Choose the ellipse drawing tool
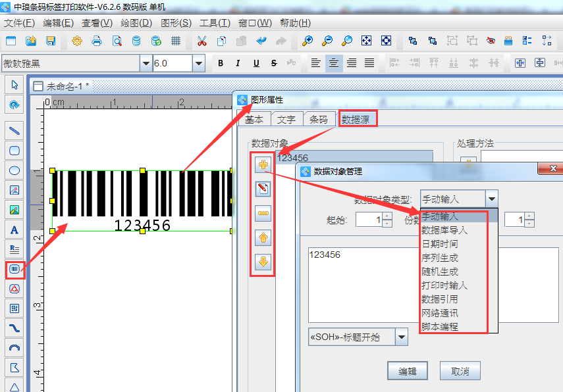 pyautogui.click(x=14, y=170)
